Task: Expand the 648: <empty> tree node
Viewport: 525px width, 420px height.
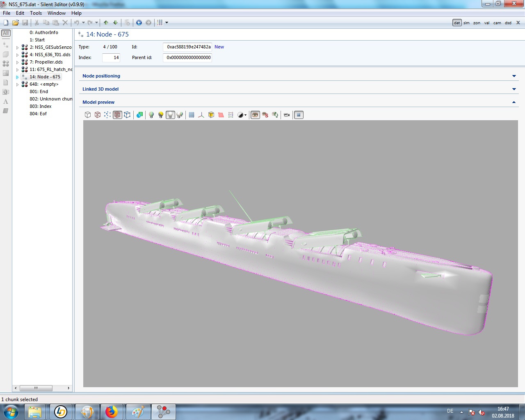Action: [17, 84]
